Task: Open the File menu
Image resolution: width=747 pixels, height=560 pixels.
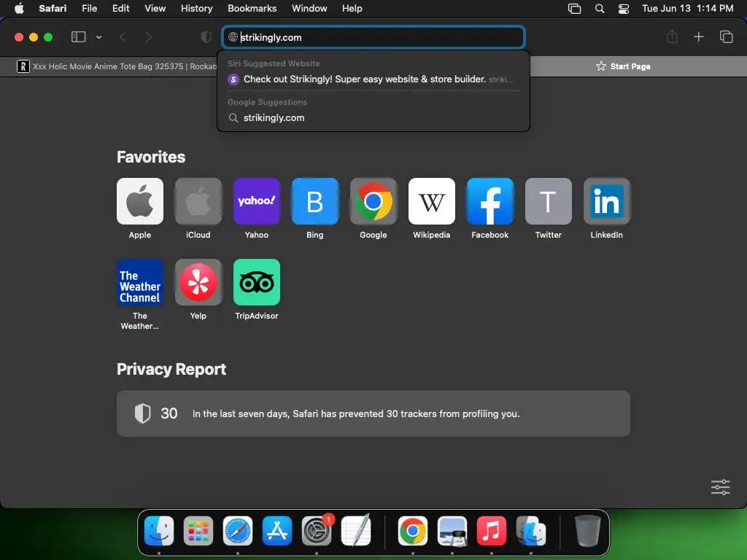Action: [x=89, y=8]
